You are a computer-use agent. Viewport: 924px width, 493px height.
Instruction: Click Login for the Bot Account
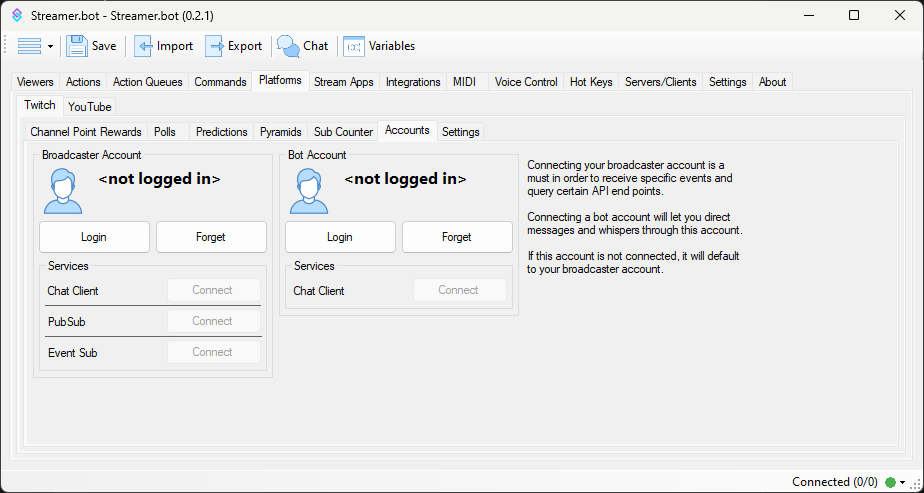(340, 237)
